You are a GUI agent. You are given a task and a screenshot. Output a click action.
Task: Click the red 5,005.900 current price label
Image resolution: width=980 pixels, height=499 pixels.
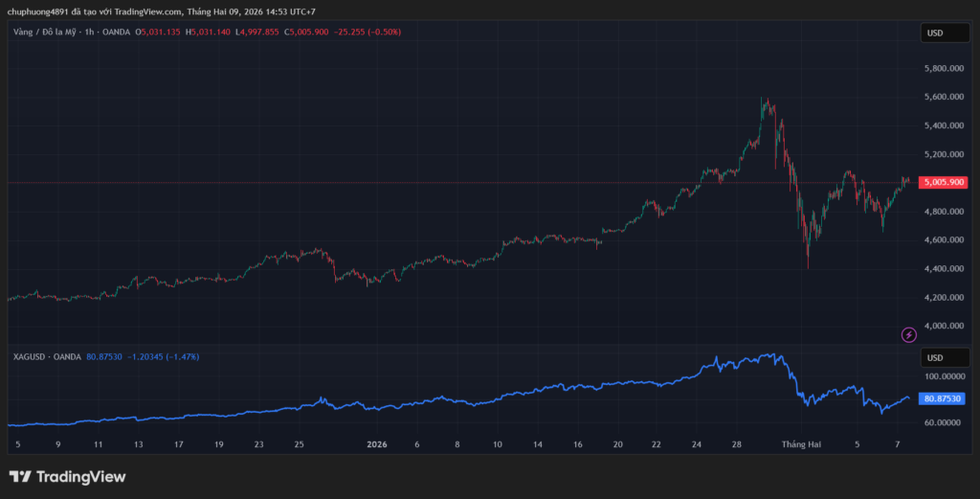944,182
